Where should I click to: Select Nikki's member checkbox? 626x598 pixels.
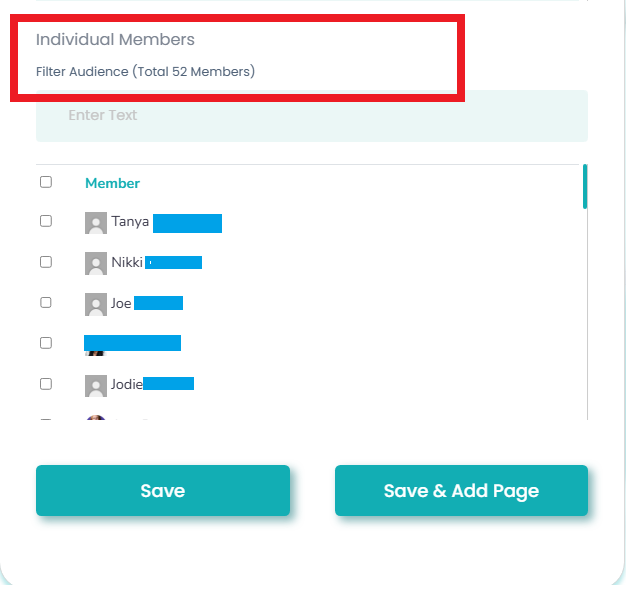46,262
